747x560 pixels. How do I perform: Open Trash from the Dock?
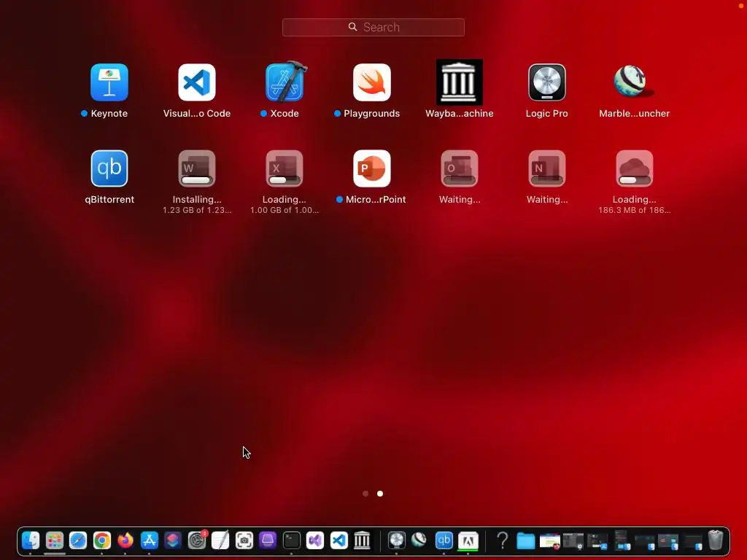[x=716, y=540]
